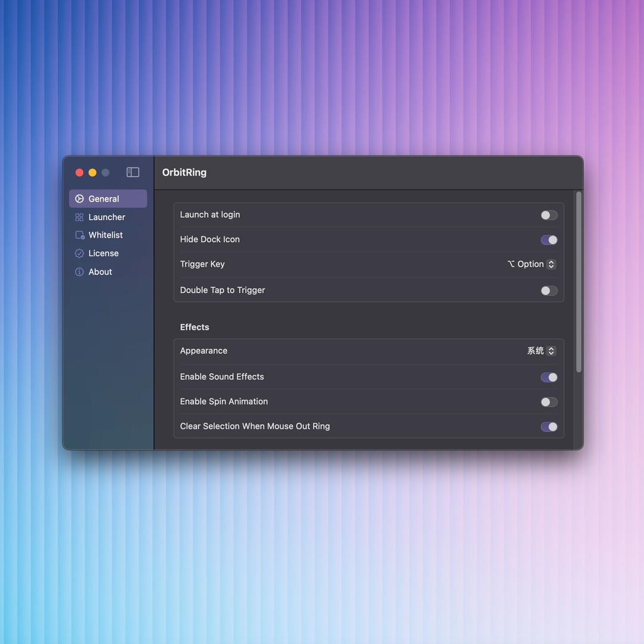Close the OrbitRing window with red button
This screenshot has height=644, width=644.
pyautogui.click(x=80, y=172)
